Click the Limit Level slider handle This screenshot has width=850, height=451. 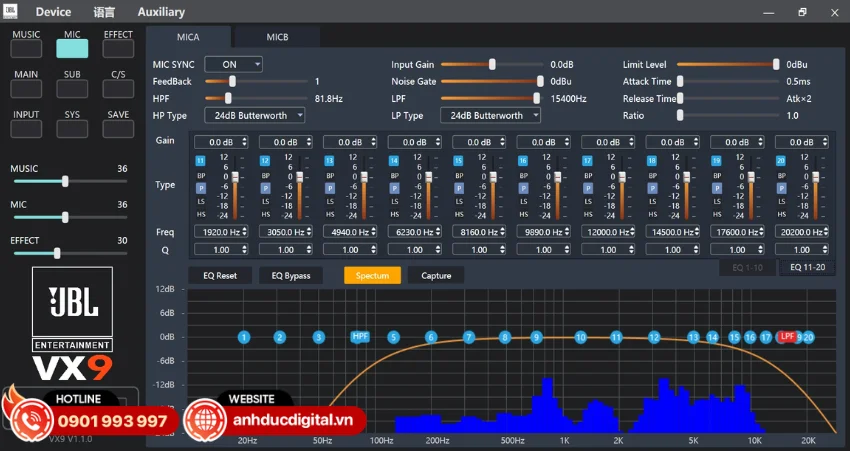(x=776, y=65)
